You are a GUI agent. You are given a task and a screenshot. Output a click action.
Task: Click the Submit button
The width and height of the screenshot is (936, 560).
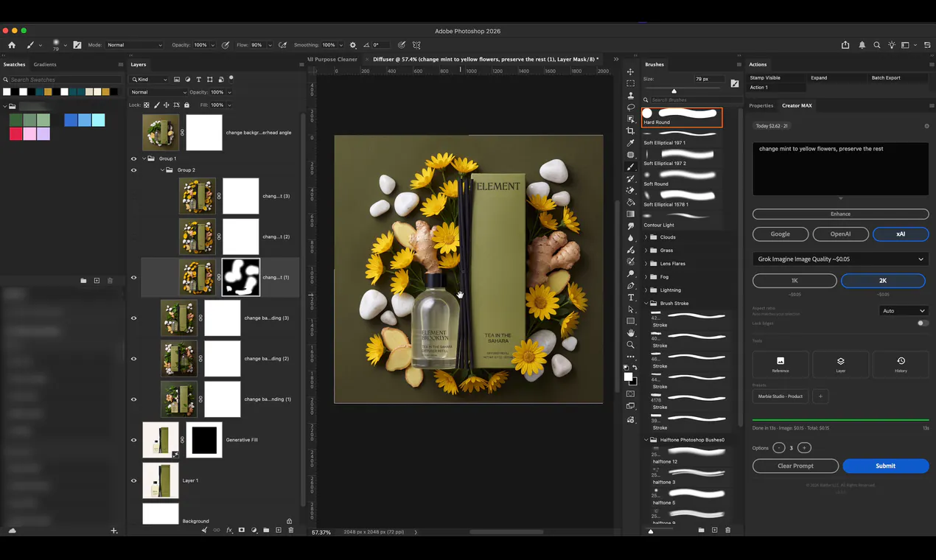coord(885,466)
